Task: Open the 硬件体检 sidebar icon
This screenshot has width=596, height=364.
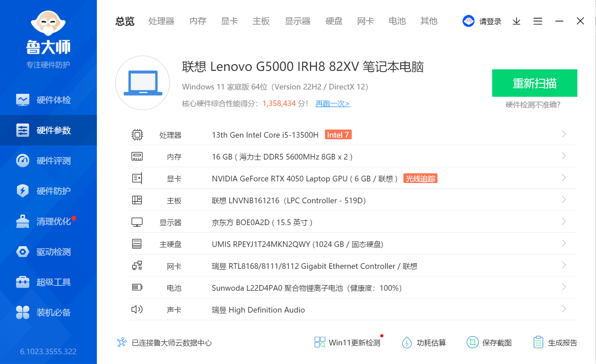Action: click(23, 100)
